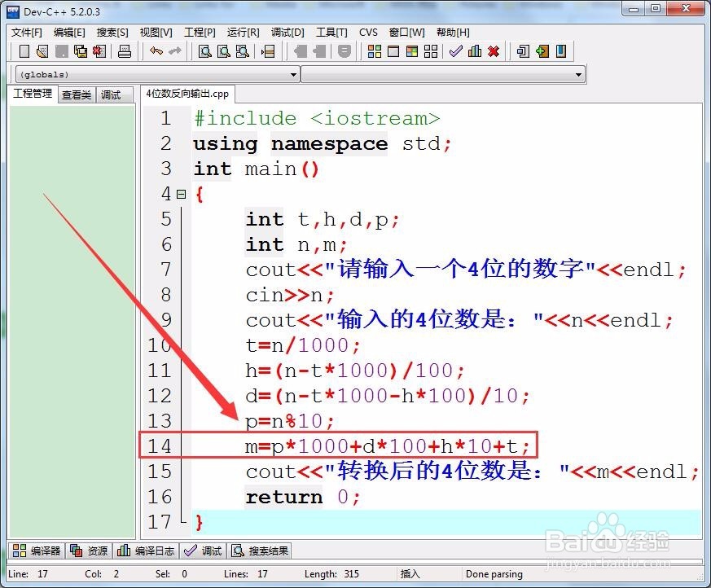Open the 编辑[E] menu

pos(69,33)
